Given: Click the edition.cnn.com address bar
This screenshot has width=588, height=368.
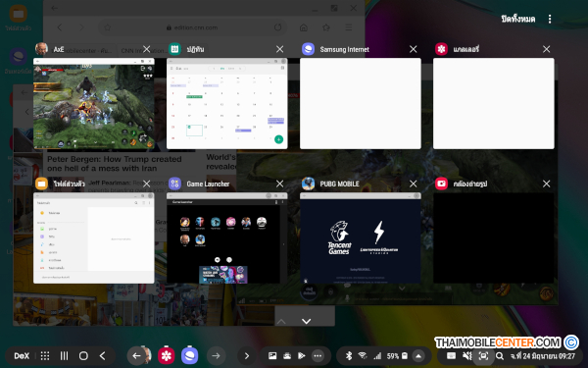Looking at the screenshot, I should point(191,27).
